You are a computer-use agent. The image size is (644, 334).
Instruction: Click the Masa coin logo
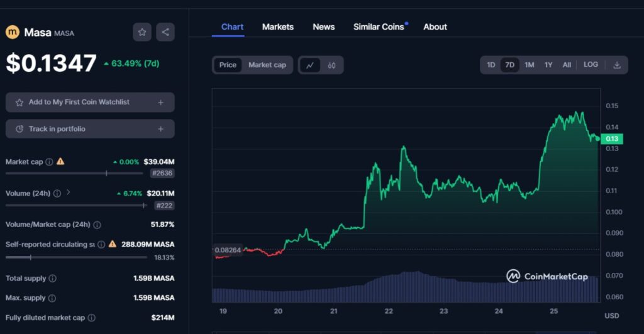tap(13, 32)
